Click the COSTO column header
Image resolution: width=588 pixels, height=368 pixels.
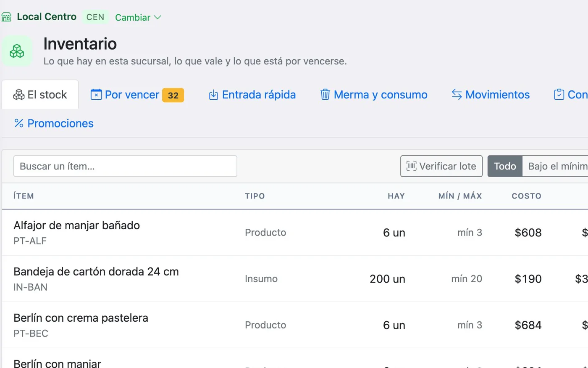[x=526, y=196]
